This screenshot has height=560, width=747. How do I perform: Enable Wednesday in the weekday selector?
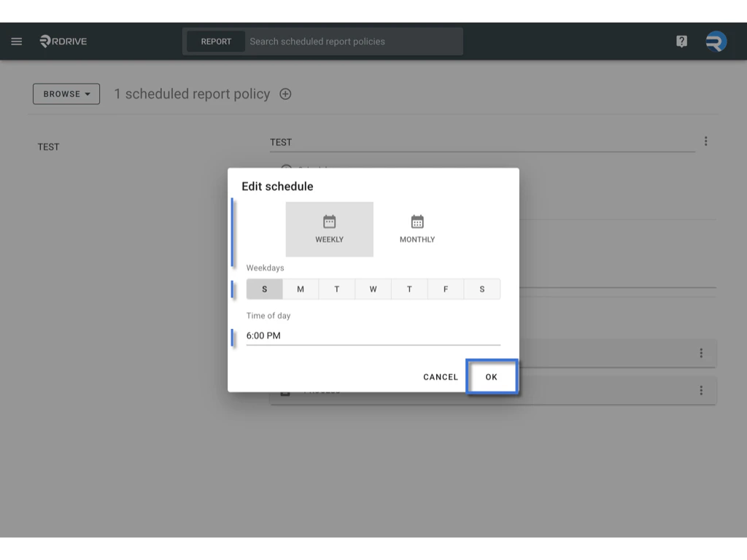373,289
